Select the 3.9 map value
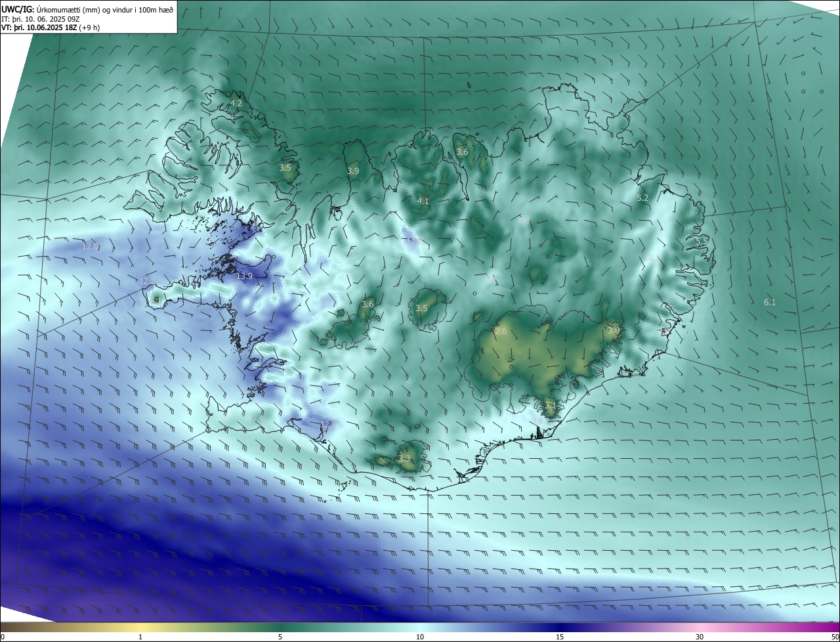 click(353, 171)
